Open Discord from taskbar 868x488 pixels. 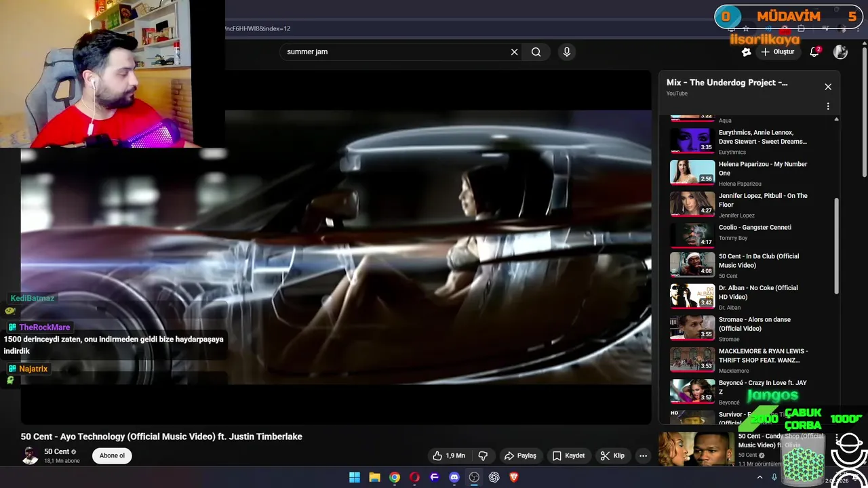(454, 477)
